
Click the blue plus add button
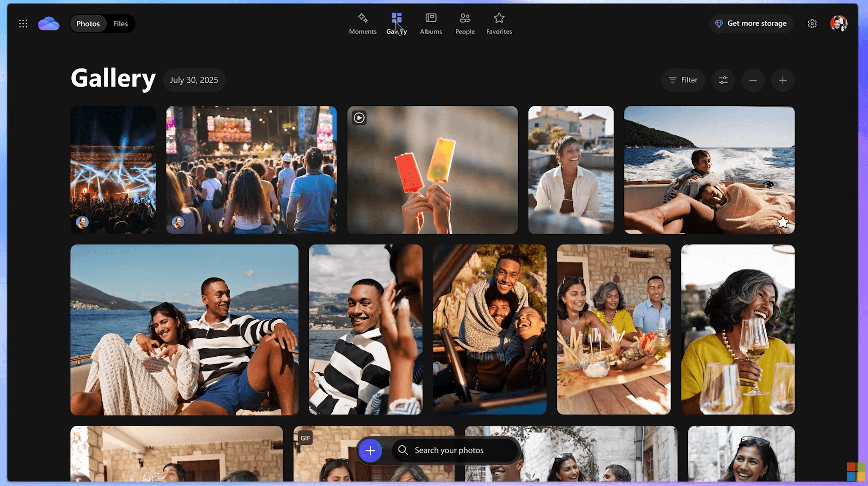point(370,450)
